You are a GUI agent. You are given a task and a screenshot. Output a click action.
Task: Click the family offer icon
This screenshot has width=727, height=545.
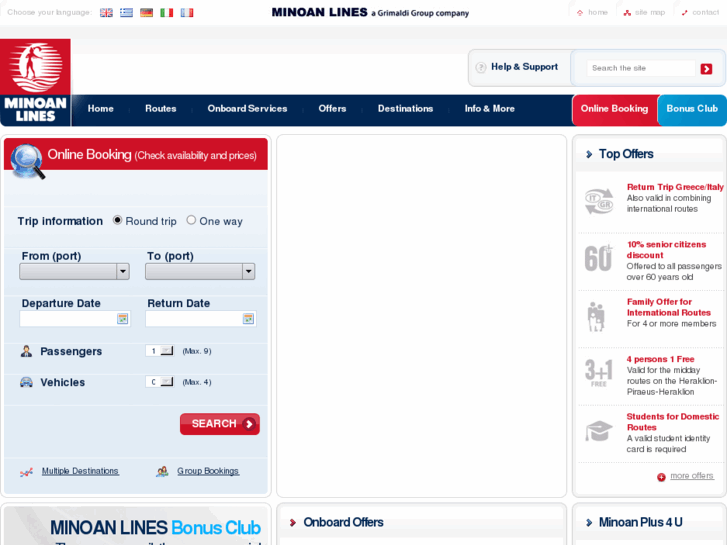coord(596,317)
